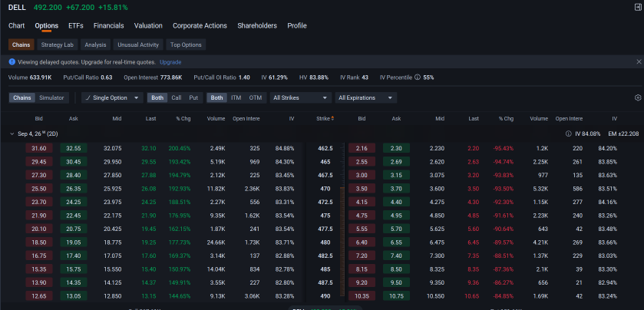Sort by calls Volume column header
Screen dimensions: 644x310
point(216,119)
